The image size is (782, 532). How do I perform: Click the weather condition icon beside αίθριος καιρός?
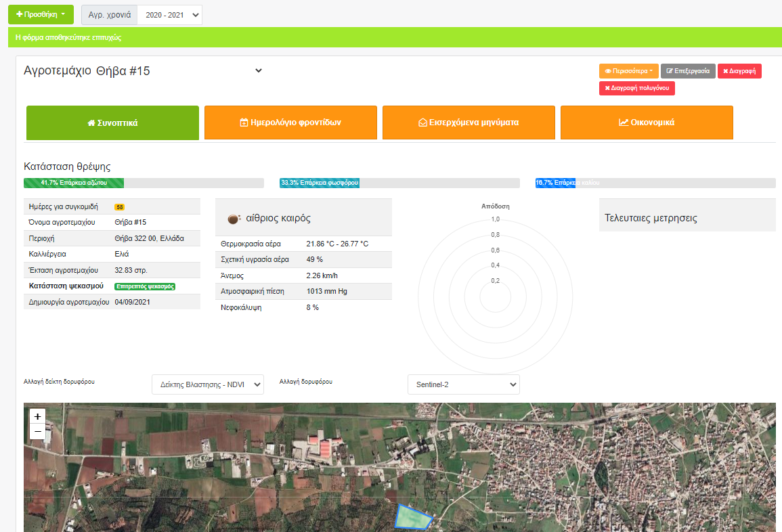coord(233,219)
